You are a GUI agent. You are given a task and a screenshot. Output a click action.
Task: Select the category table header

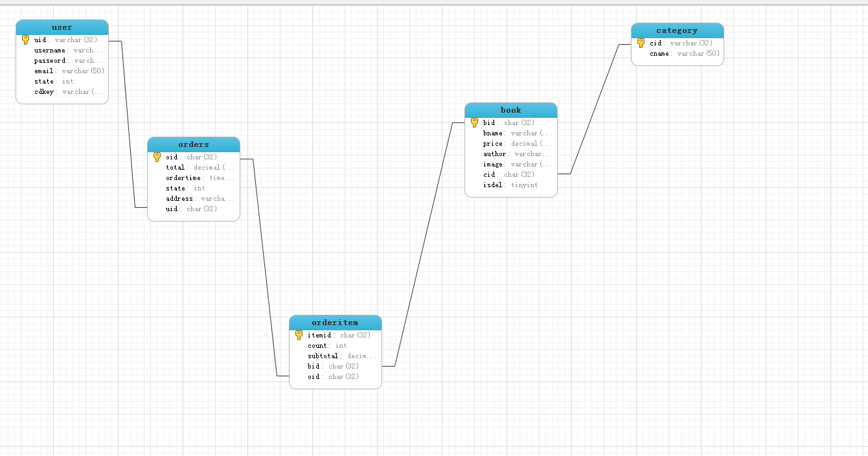678,30
